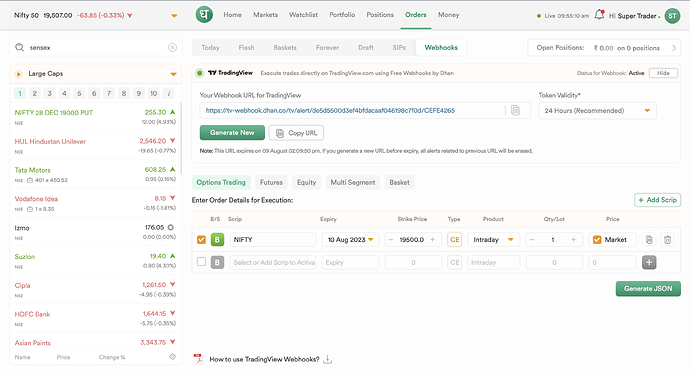690x375 pixels.
Task: Uncheck the NIFTY order row checkbox
Action: pos(201,240)
